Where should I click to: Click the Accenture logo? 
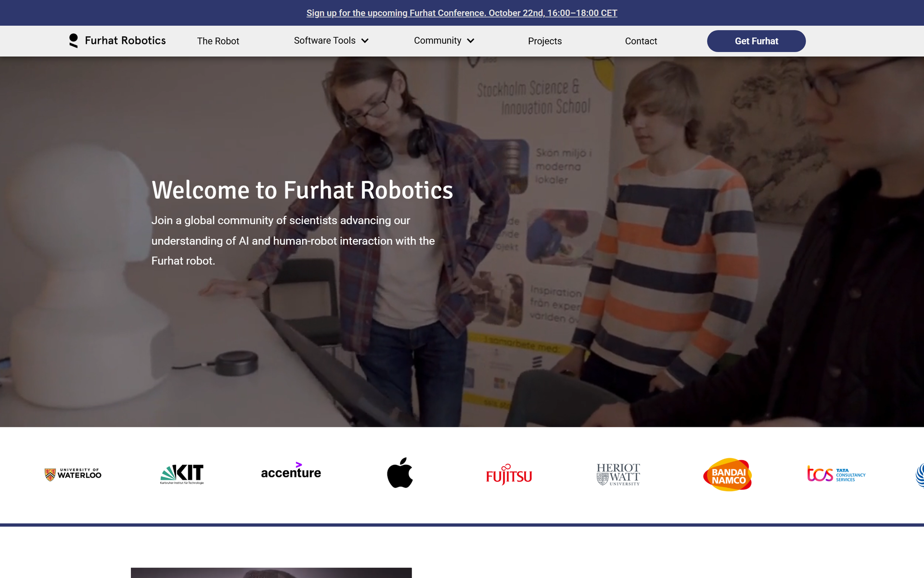coord(291,470)
